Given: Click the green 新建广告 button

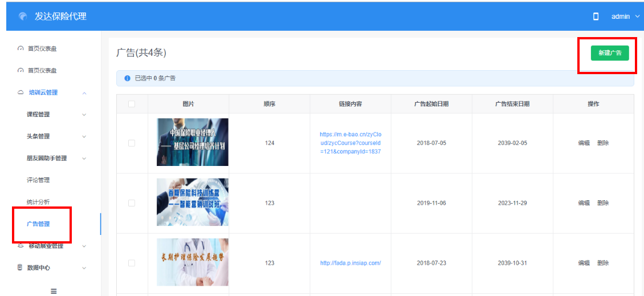Looking at the screenshot, I should pos(609,53).
